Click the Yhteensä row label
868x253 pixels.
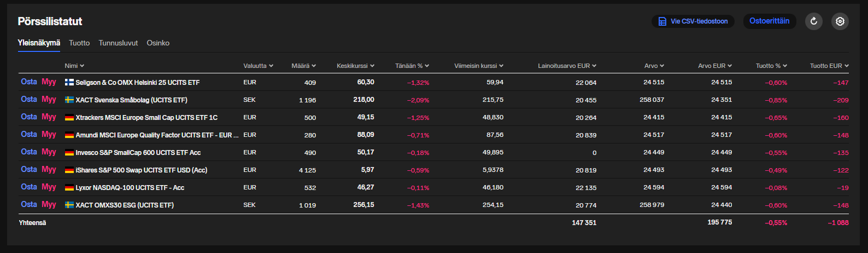click(x=32, y=223)
